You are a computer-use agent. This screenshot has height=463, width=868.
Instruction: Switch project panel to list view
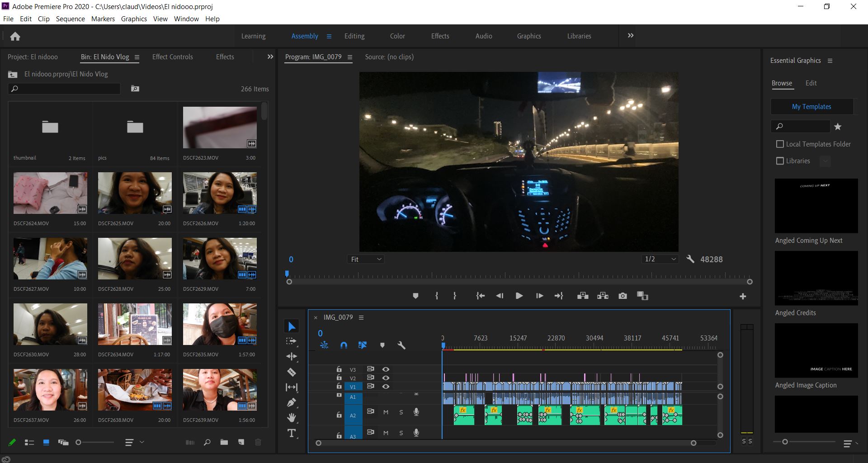click(29, 442)
